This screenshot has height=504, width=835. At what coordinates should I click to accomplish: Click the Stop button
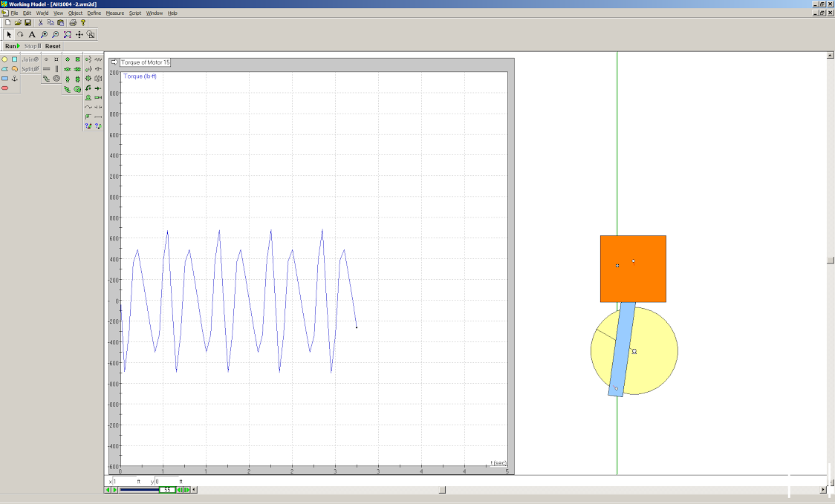pyautogui.click(x=33, y=46)
